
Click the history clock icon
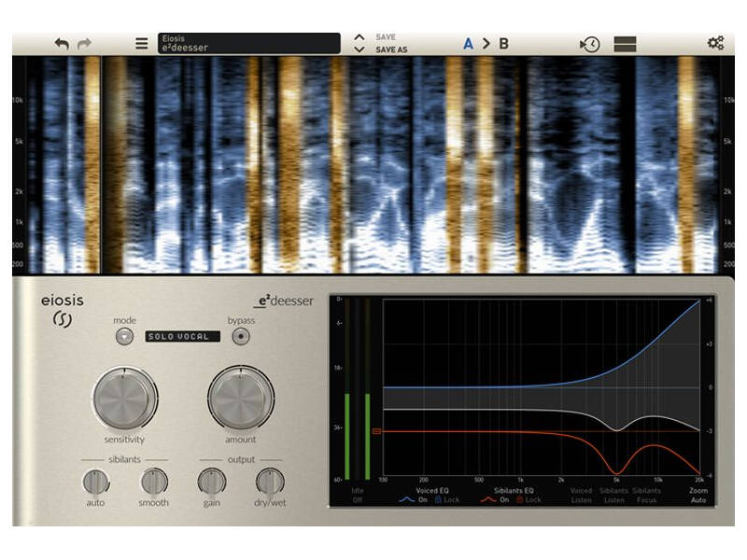point(590,42)
